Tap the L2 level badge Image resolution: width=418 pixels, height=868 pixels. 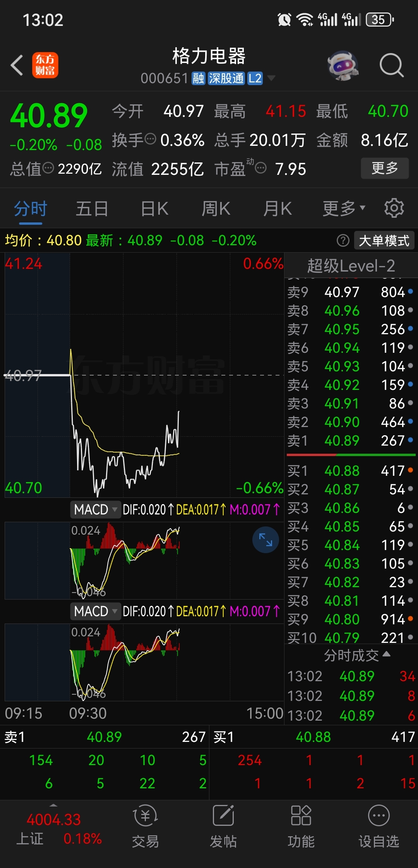coord(255,79)
